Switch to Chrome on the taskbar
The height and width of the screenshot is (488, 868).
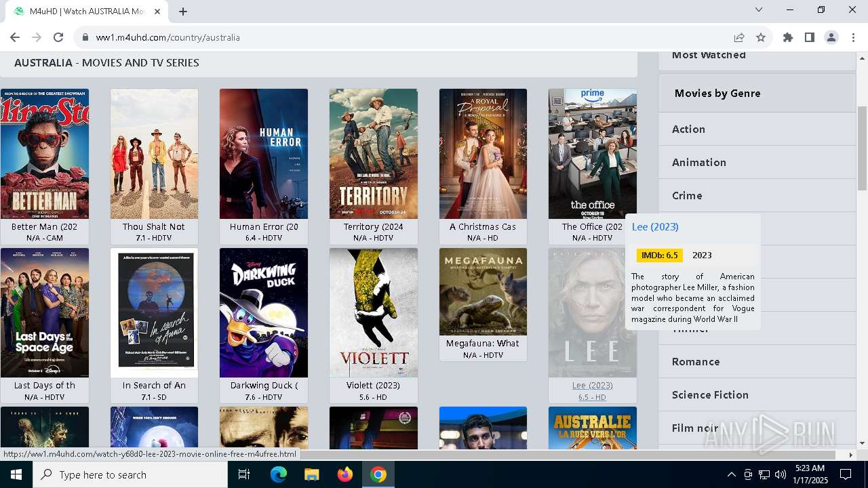click(378, 474)
